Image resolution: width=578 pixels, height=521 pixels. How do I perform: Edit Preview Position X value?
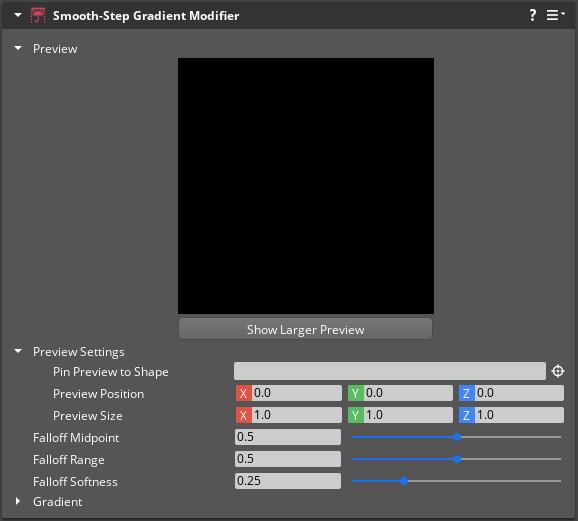[x=296, y=393]
